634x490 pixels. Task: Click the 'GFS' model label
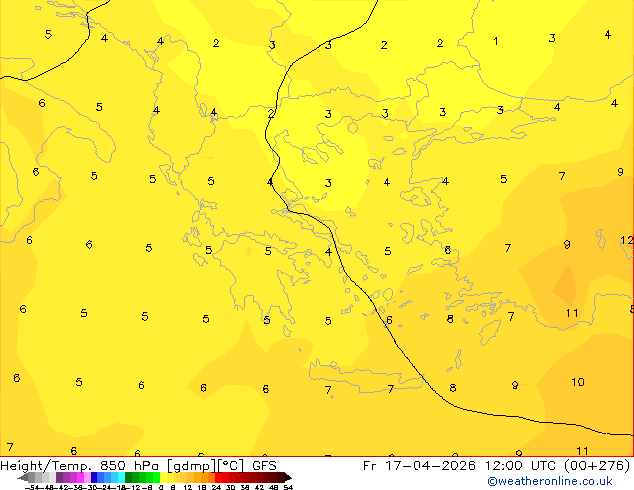tap(264, 466)
